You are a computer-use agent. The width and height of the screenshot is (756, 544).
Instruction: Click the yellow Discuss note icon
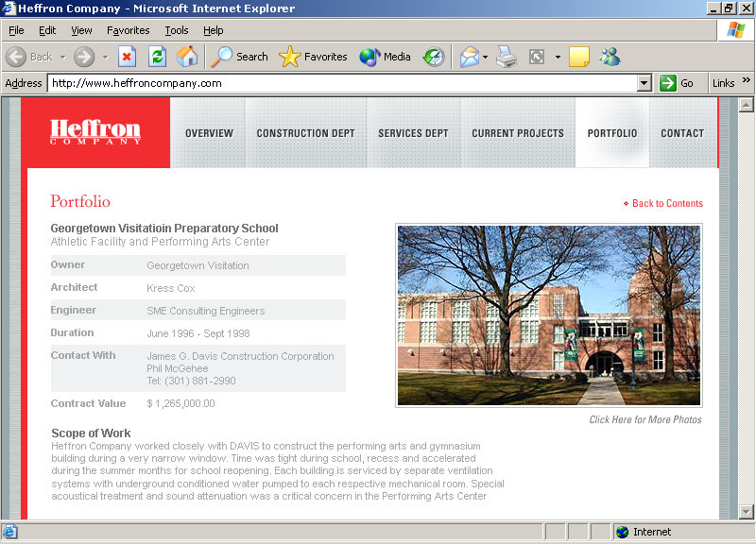tap(578, 57)
